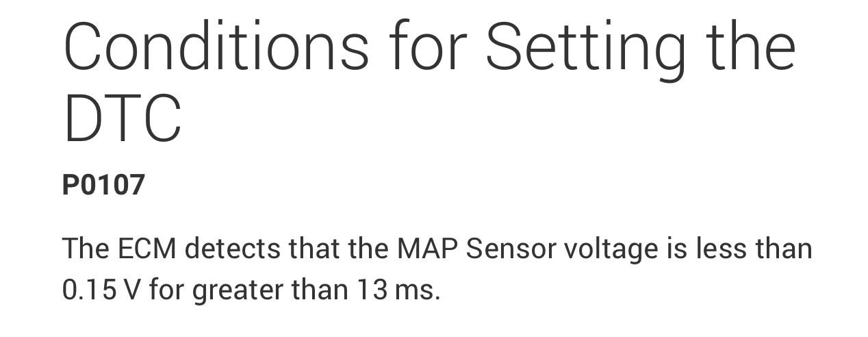The image size is (868, 337).
Task: Click the unit "ms." ending the paragraph
Action: click(x=418, y=290)
